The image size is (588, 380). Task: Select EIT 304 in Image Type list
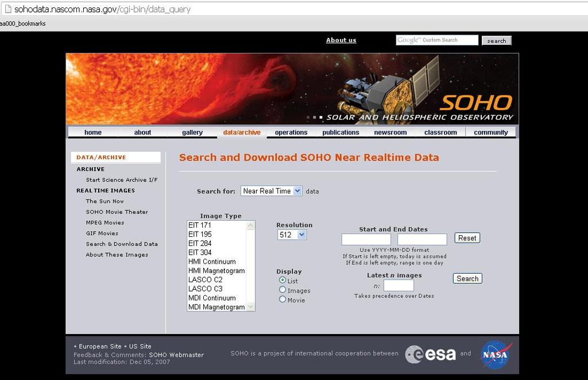(x=216, y=252)
